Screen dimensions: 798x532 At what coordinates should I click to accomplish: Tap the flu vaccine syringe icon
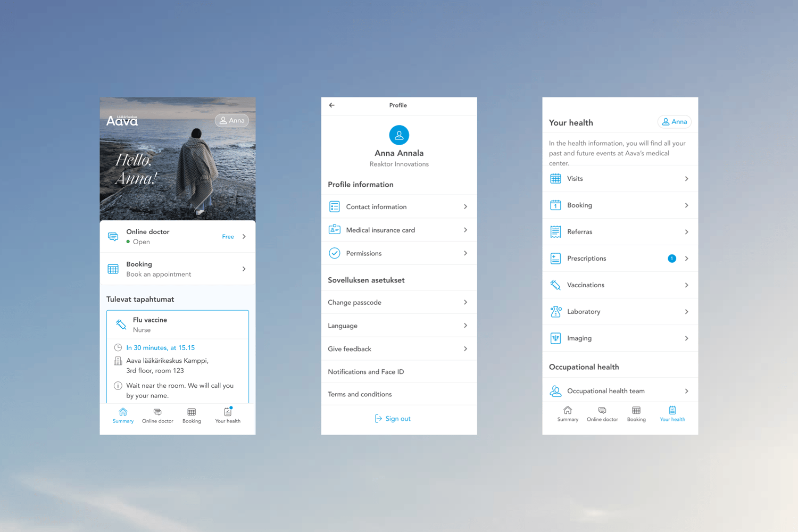point(121,324)
